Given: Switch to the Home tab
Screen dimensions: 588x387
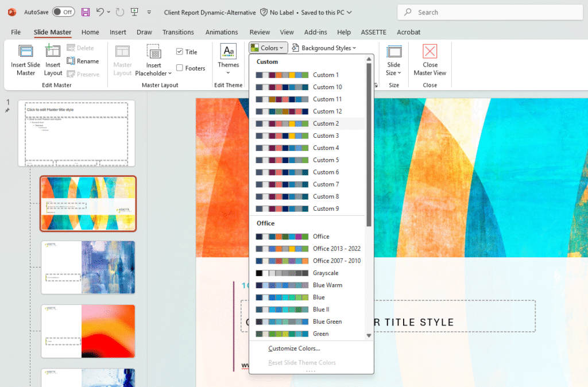Looking at the screenshot, I should [x=90, y=32].
